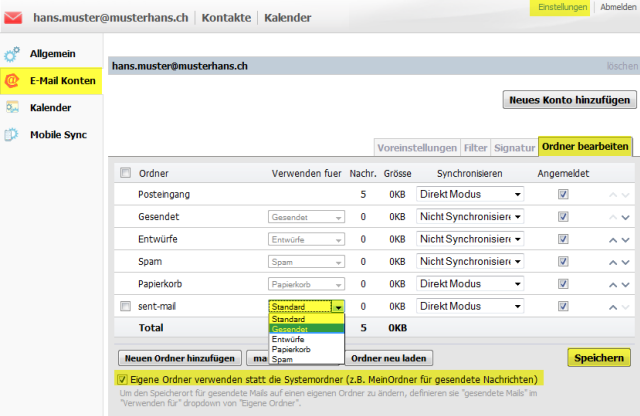Choose Spam in open dropdown list
640x416 pixels.
306,359
